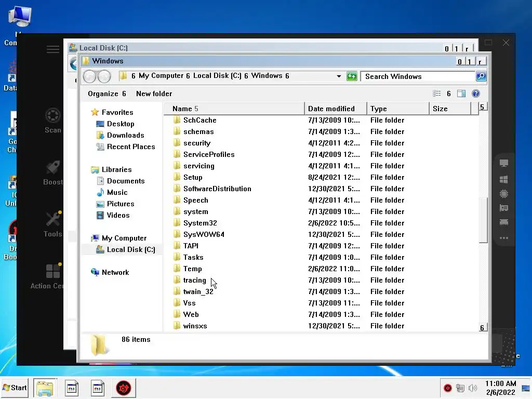532x399 pixels.
Task: Sort by Date modified column
Action: point(336,109)
